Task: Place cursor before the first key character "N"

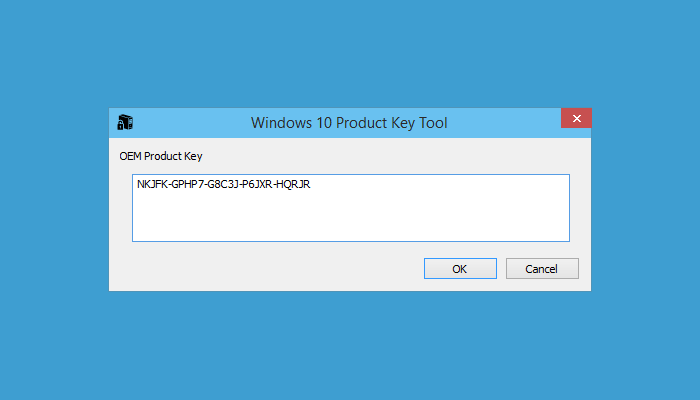Action: (137, 185)
